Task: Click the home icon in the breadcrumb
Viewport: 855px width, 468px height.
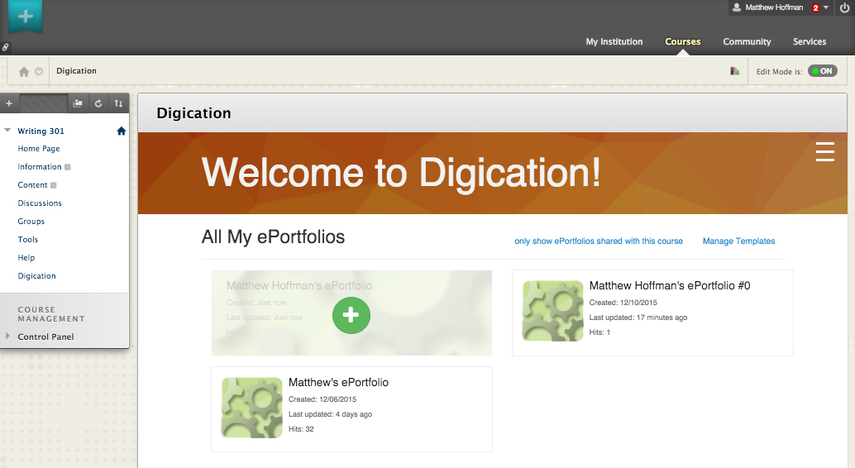Action: pyautogui.click(x=23, y=71)
